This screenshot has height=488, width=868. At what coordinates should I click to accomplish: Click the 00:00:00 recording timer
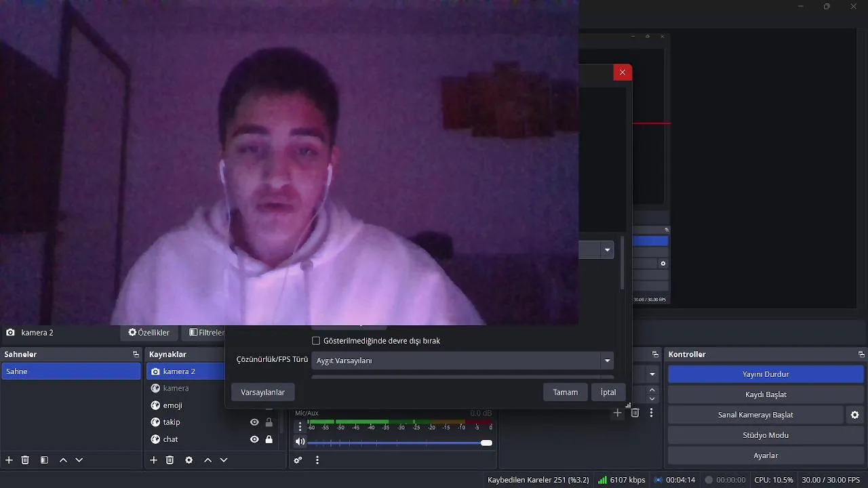(x=725, y=480)
